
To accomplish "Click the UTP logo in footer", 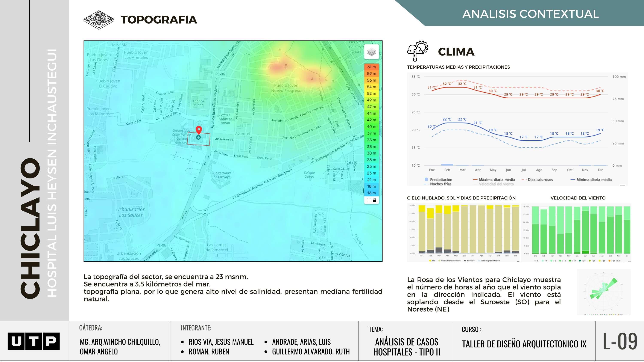I will click(x=34, y=341).
